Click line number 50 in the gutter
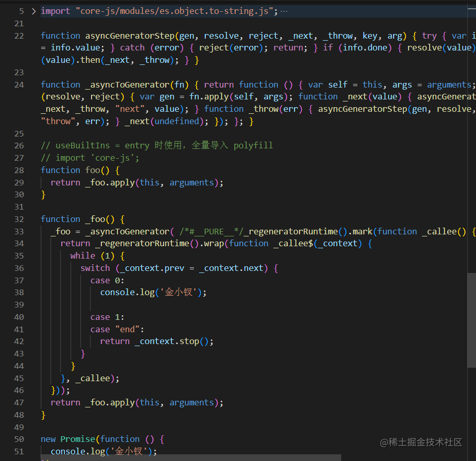 coord(19,439)
